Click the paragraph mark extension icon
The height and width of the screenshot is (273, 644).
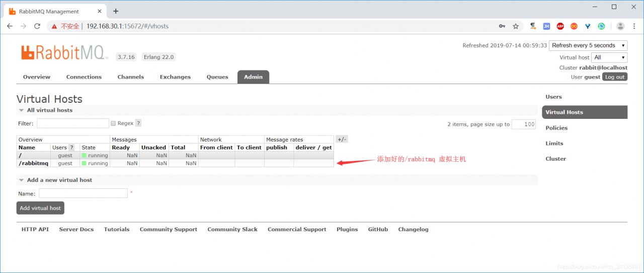(x=533, y=26)
